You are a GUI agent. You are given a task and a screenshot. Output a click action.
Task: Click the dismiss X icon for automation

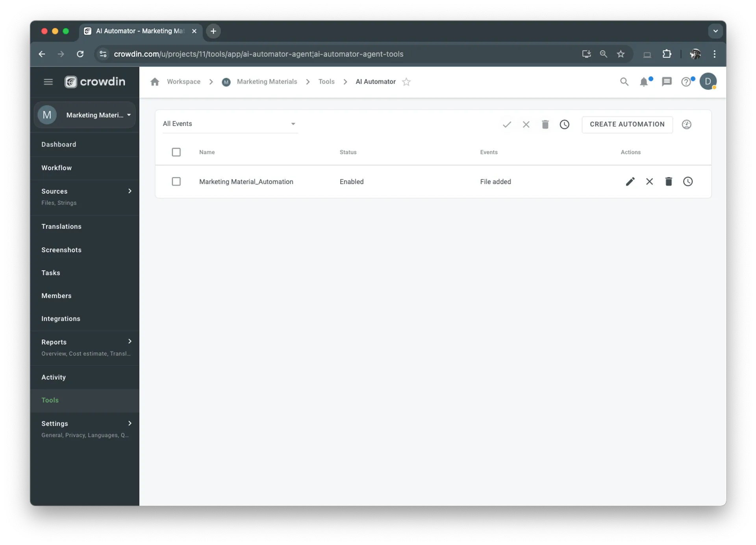pyautogui.click(x=649, y=181)
